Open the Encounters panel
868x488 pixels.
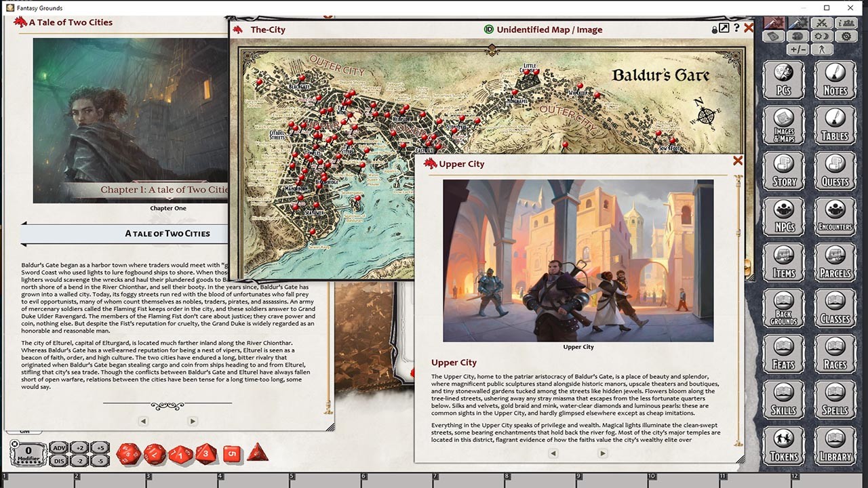tap(835, 217)
